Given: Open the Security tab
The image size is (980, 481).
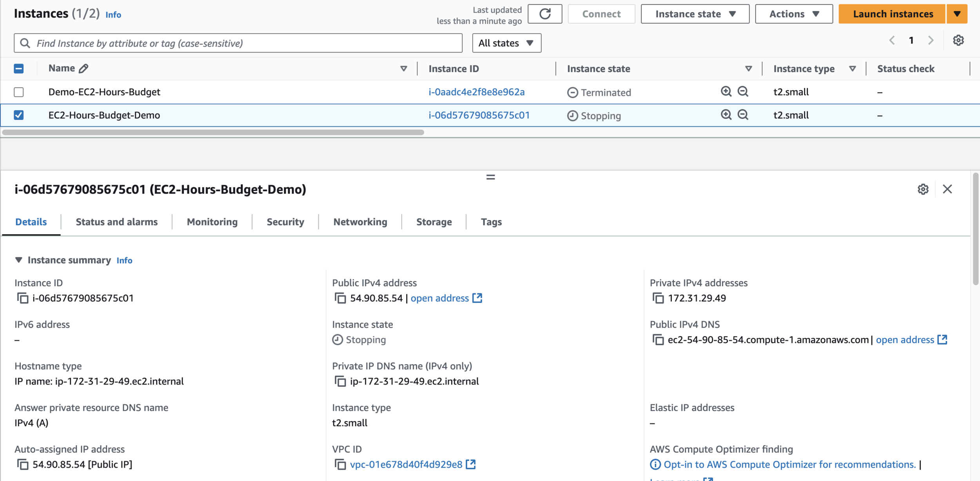Looking at the screenshot, I should tap(285, 222).
